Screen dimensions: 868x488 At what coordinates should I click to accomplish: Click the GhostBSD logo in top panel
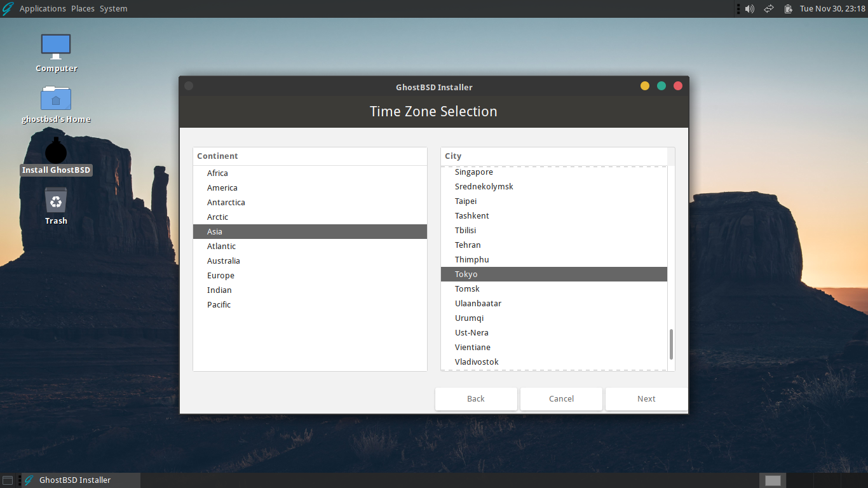click(x=8, y=9)
